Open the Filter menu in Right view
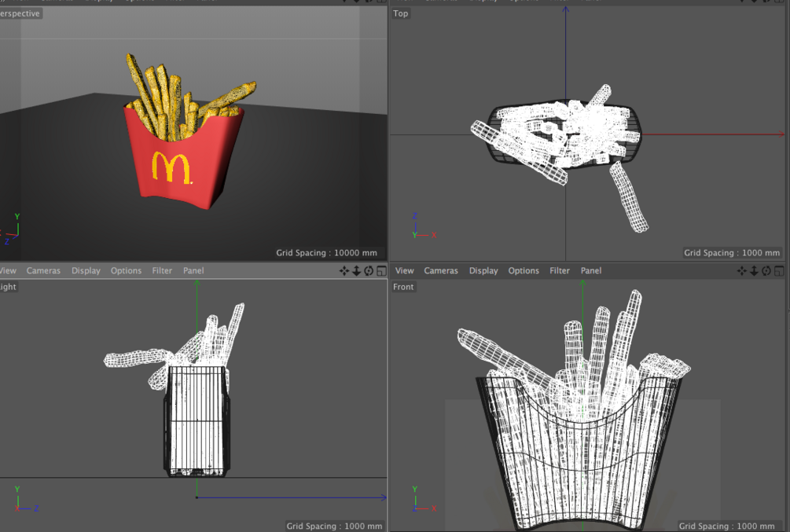This screenshot has height=532, width=790. click(x=162, y=270)
